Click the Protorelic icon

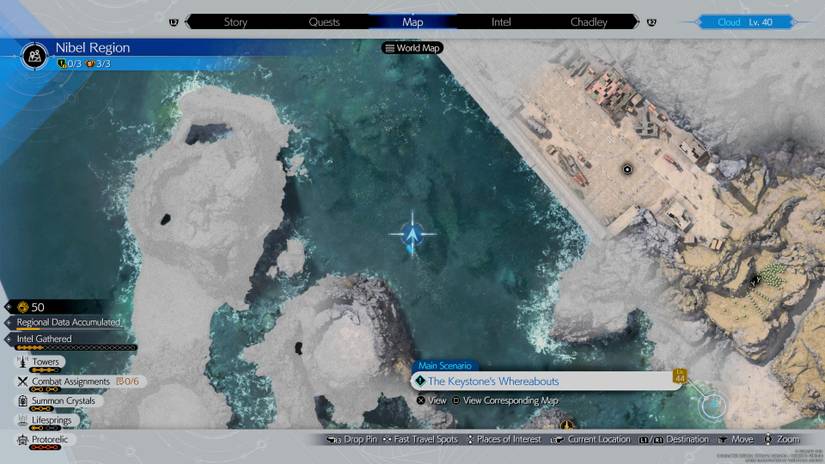[22, 440]
